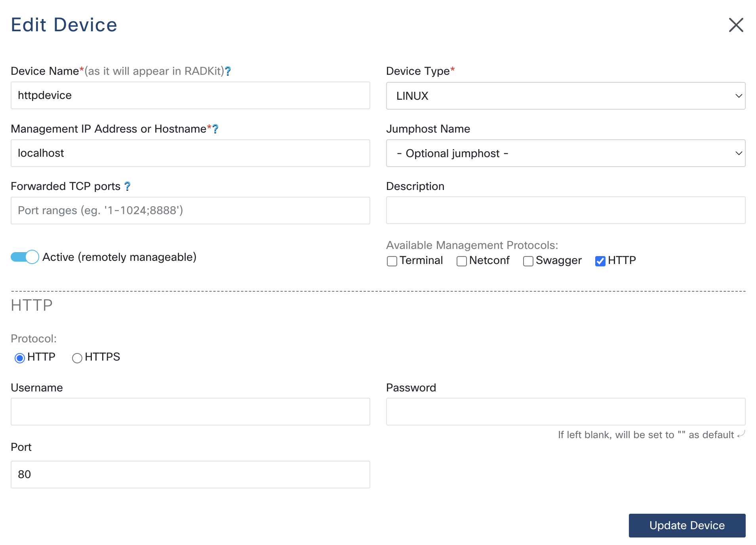Image resolution: width=756 pixels, height=545 pixels.
Task: Select the HTTPS protocol radio button
Action: pos(77,358)
